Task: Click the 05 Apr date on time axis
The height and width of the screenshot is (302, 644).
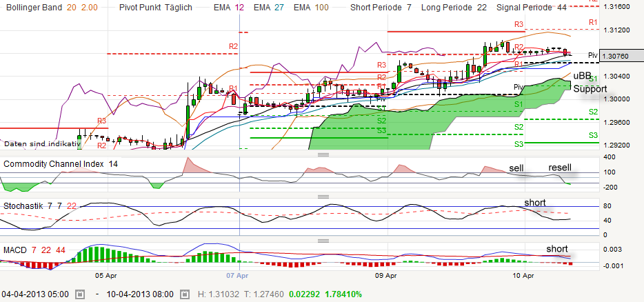Action: 108,275
